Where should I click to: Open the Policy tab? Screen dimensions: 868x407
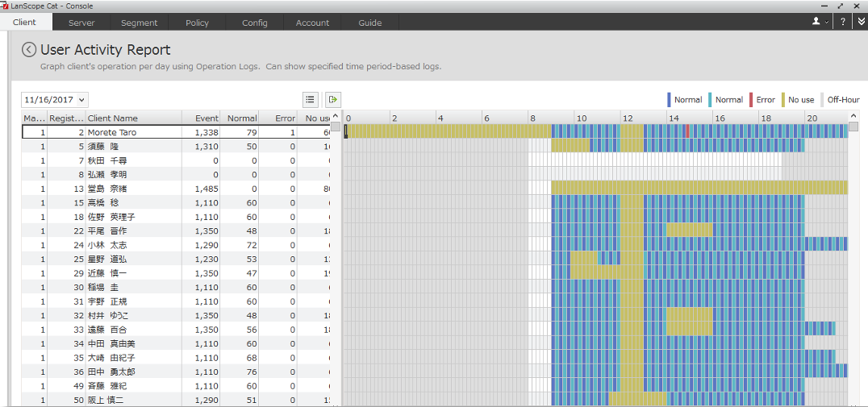(197, 23)
